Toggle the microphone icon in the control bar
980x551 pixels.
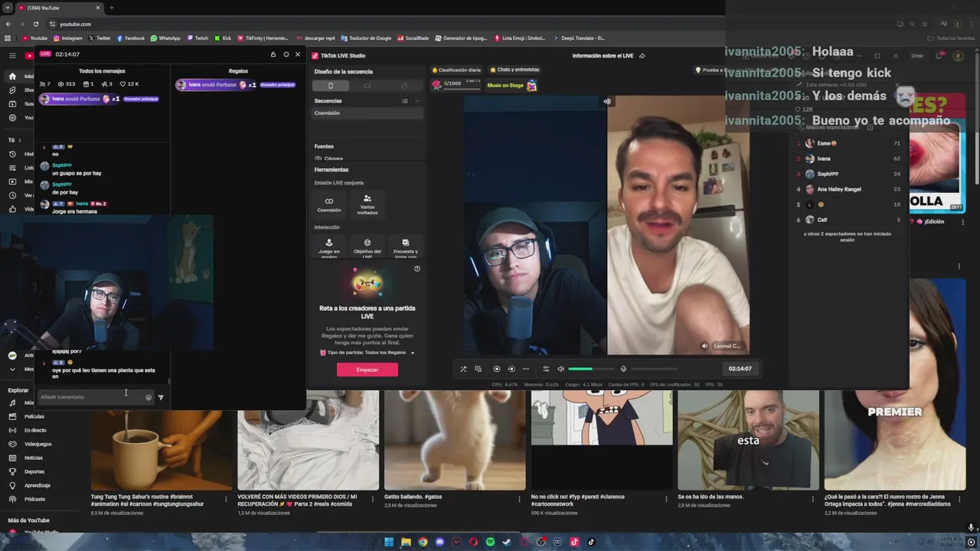point(623,369)
